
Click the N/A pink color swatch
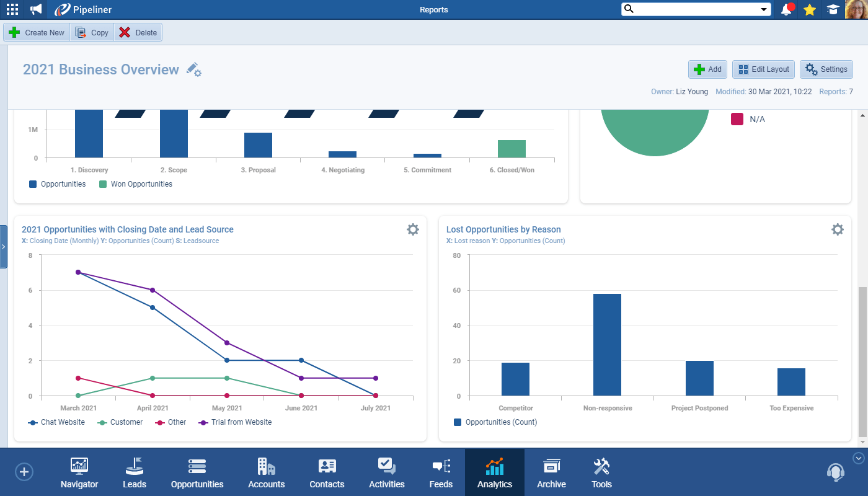(737, 119)
